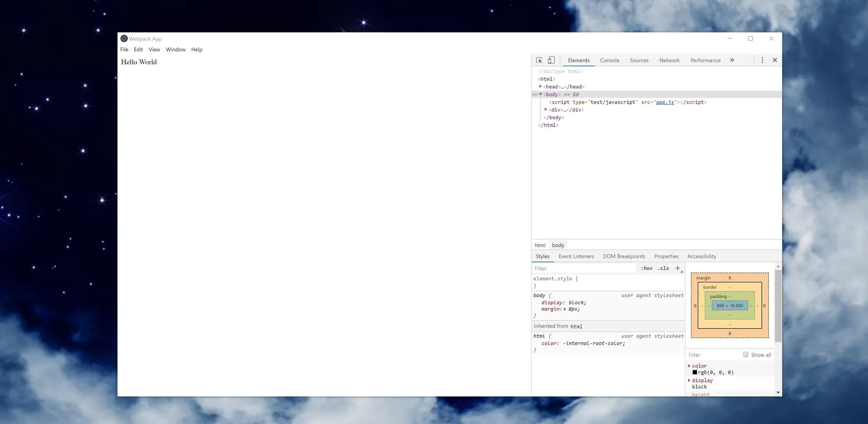Open the Properties tab
This screenshot has height=424, width=868.
666,256
